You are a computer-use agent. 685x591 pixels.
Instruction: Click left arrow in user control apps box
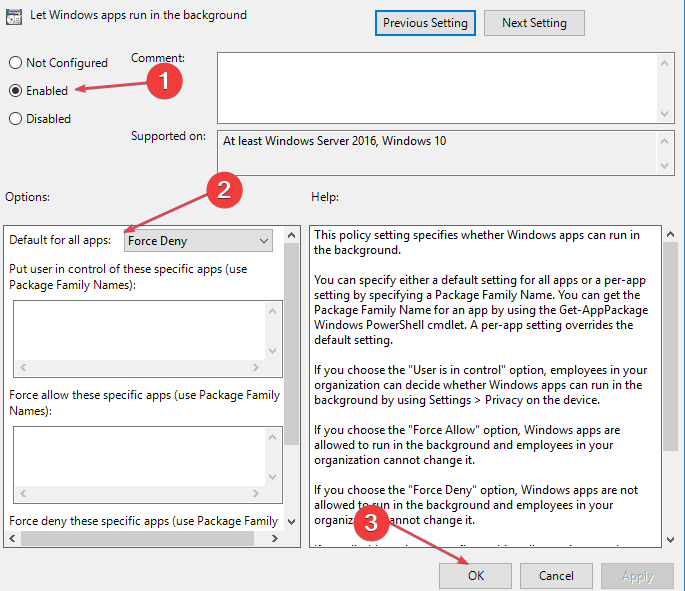[23, 367]
